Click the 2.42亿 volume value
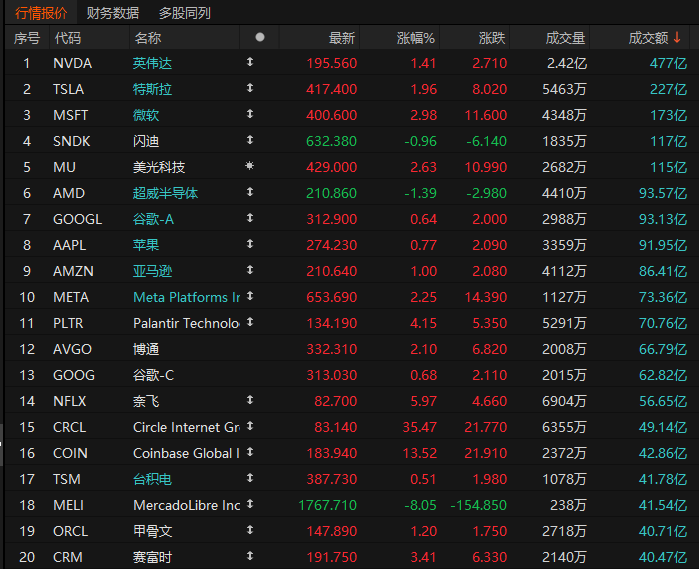699x569 pixels. coord(567,63)
